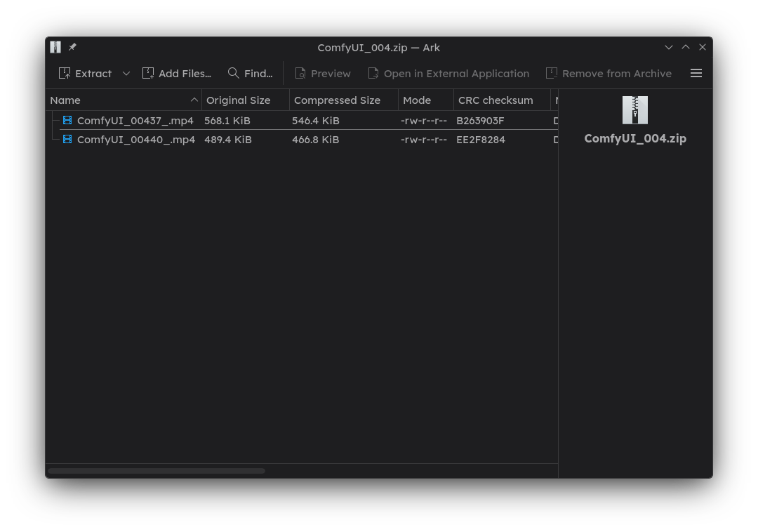Click the Mode column header

tap(417, 100)
